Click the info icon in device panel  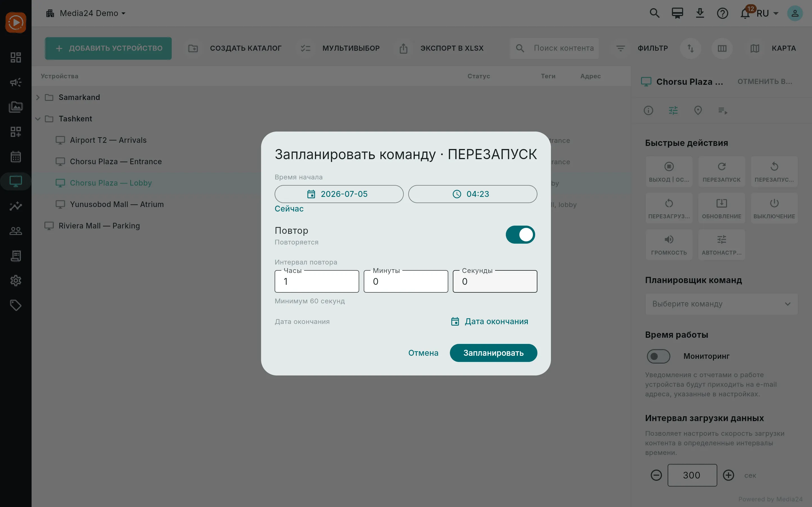648,110
